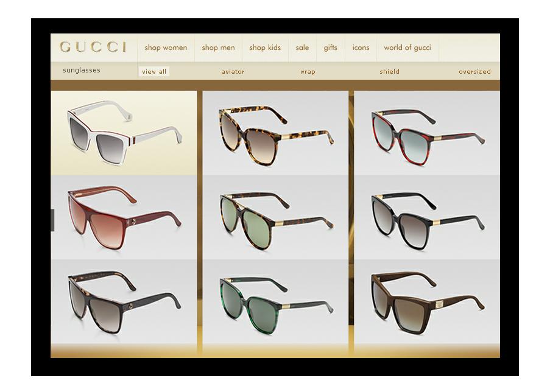This screenshot has height=392, width=550.
Task: Show shield style sunglasses
Action: tap(389, 72)
